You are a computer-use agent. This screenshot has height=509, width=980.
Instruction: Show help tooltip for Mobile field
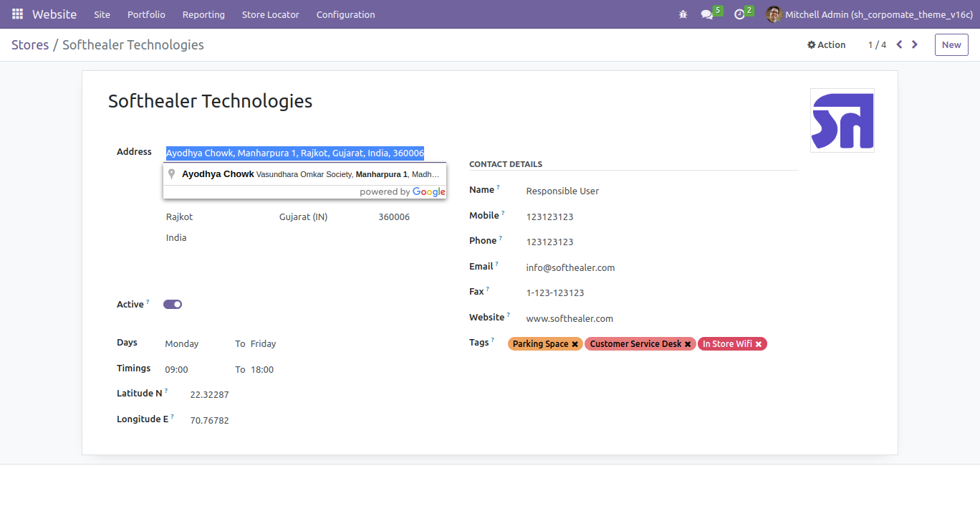click(503, 213)
